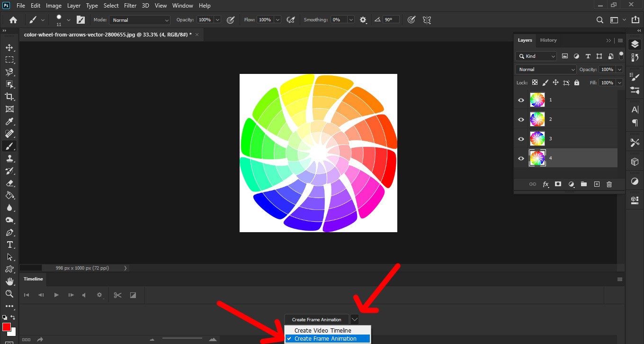Open the brush blending Mode dropdown

click(x=139, y=20)
